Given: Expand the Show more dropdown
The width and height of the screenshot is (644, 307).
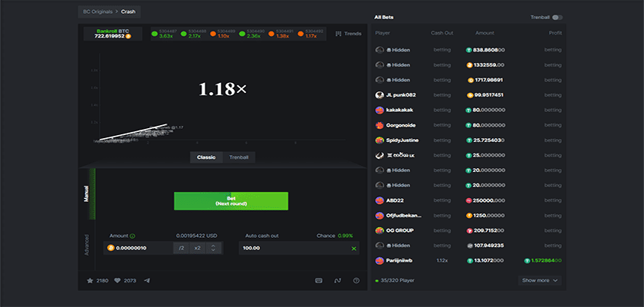Looking at the screenshot, I should 540,280.
